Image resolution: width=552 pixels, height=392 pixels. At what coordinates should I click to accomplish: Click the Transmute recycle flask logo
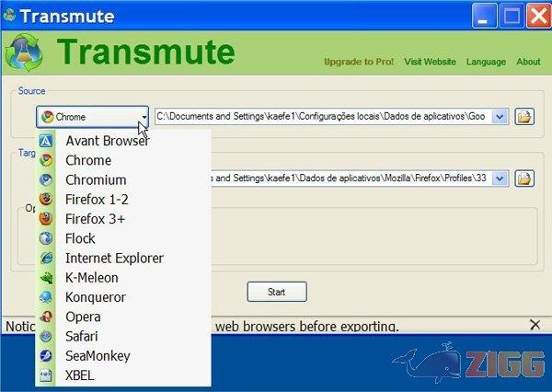click(24, 52)
